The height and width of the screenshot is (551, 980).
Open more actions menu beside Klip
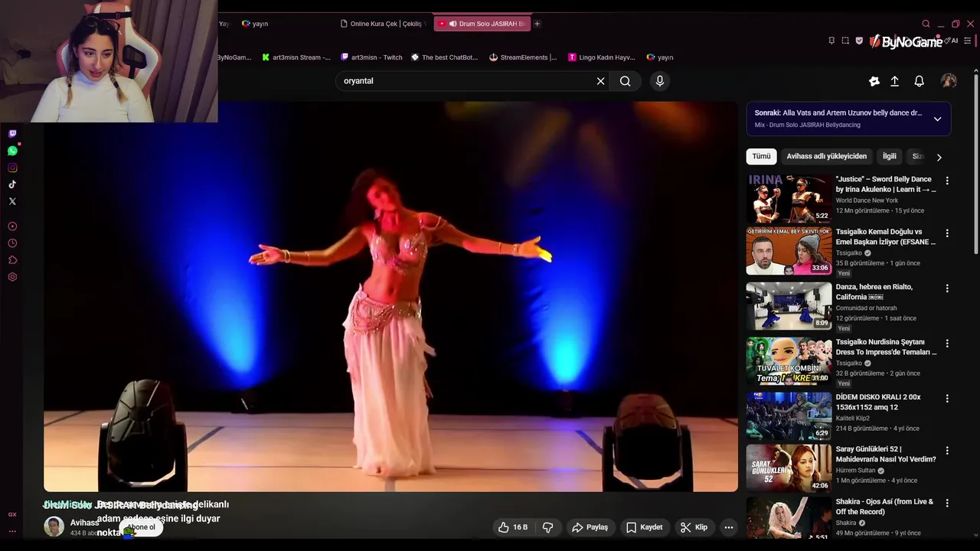(729, 527)
